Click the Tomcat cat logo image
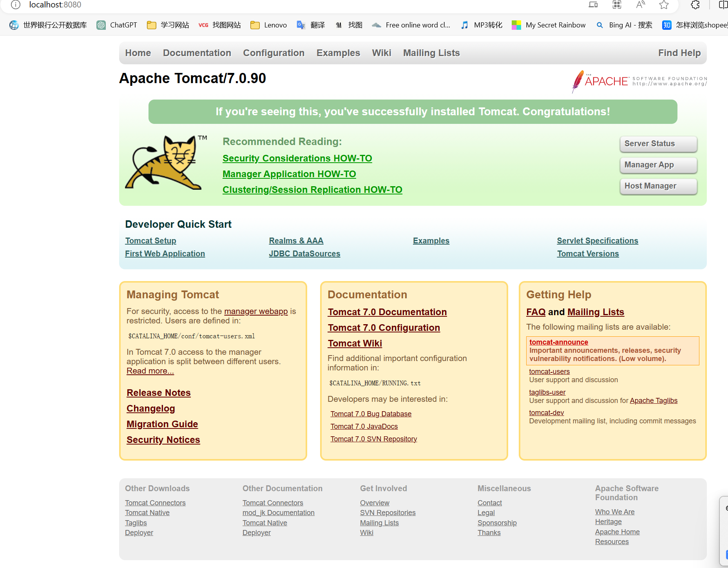 (x=166, y=162)
